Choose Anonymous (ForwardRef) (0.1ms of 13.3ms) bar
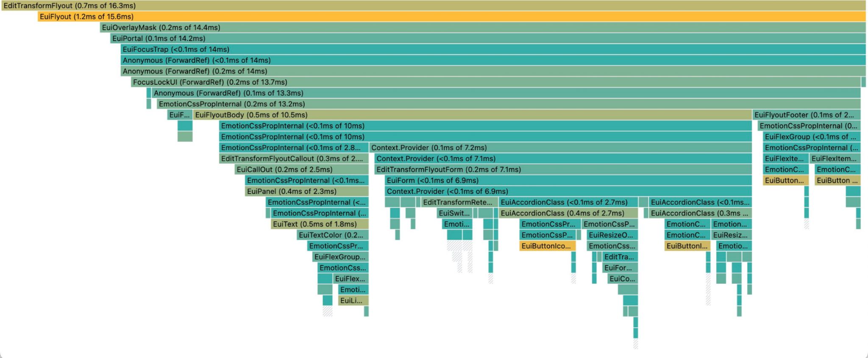Image resolution: width=868 pixels, height=358 pixels. pos(506,93)
